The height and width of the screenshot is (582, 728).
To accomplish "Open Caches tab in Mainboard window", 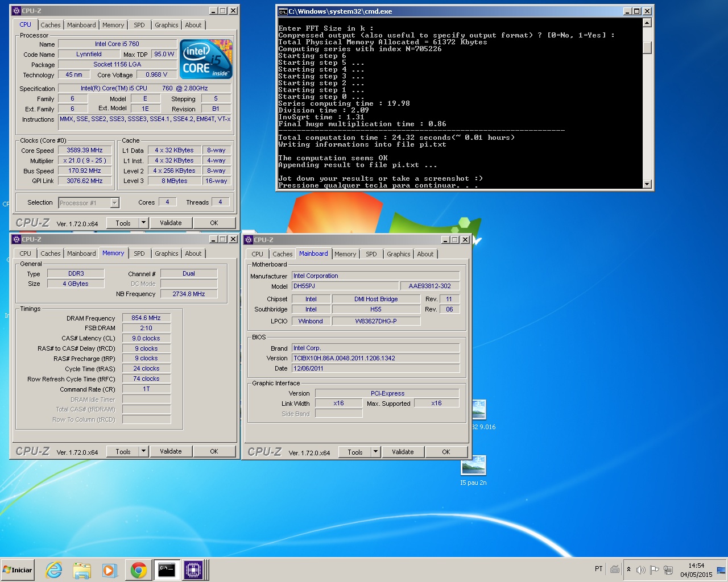I will pyautogui.click(x=283, y=254).
